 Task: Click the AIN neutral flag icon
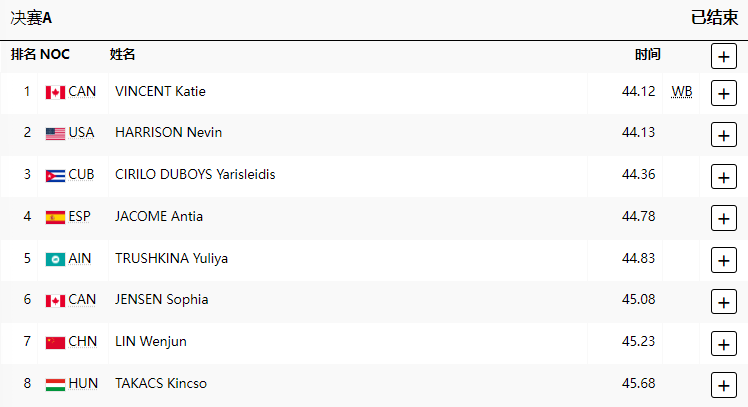55,259
